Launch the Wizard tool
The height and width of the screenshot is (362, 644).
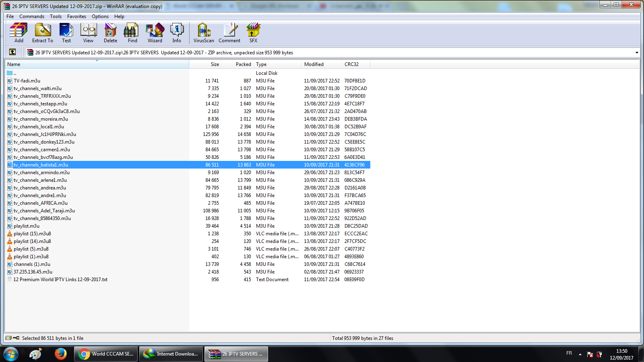(155, 33)
